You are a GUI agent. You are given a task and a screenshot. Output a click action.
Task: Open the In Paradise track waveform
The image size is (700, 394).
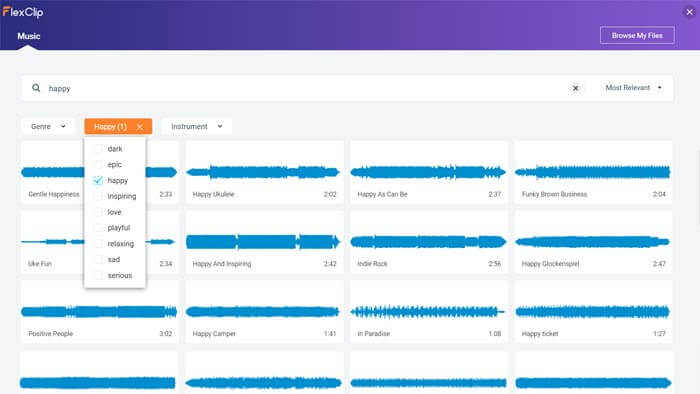[428, 311]
